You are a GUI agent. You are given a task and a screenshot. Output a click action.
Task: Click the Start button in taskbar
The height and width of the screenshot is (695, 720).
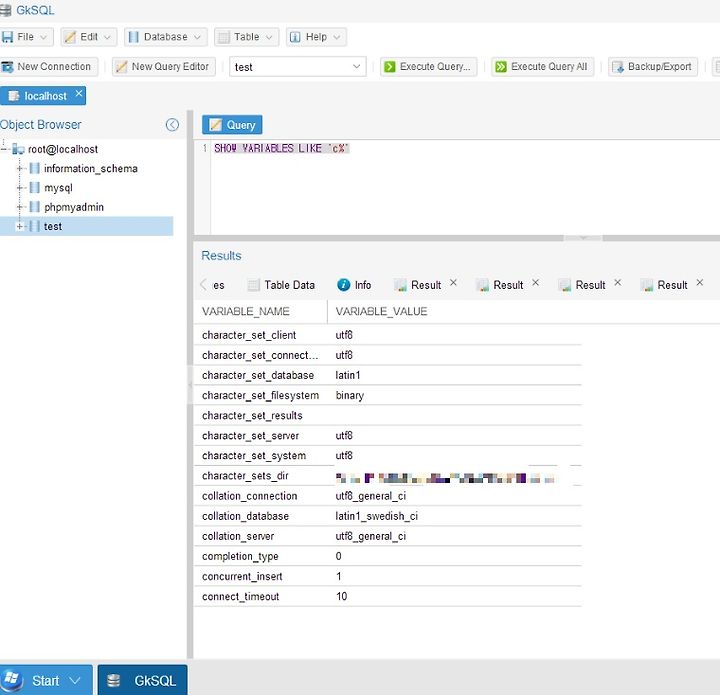coord(46,680)
